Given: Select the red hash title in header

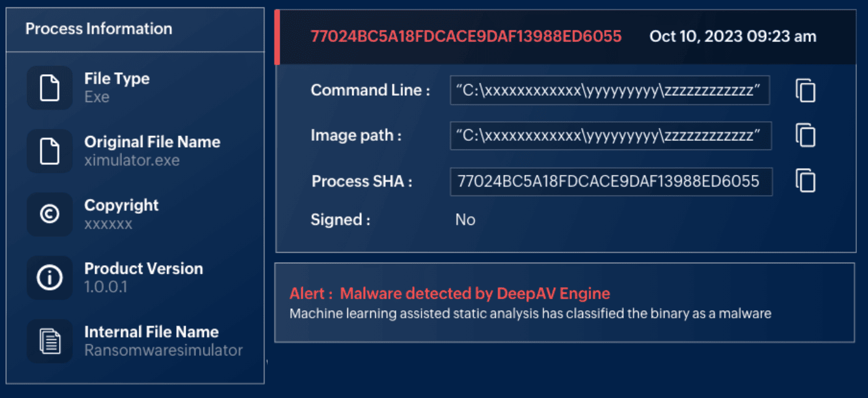Looking at the screenshot, I should tap(466, 36).
